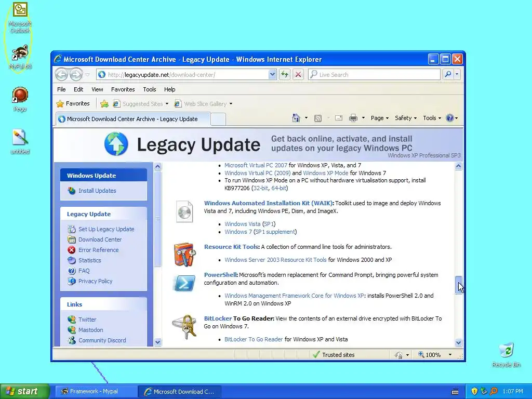Viewport: 532px width, 399px height.
Task: Open the File menu
Action: tap(61, 89)
